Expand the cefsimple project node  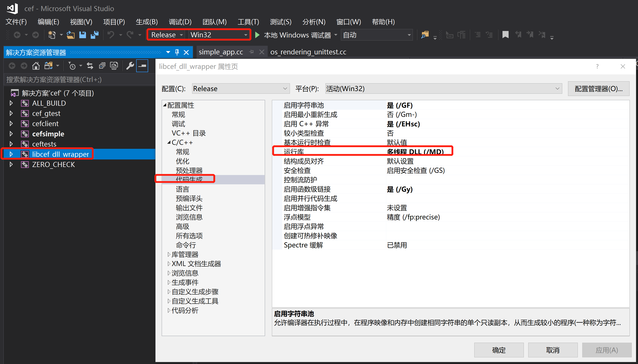(x=11, y=134)
